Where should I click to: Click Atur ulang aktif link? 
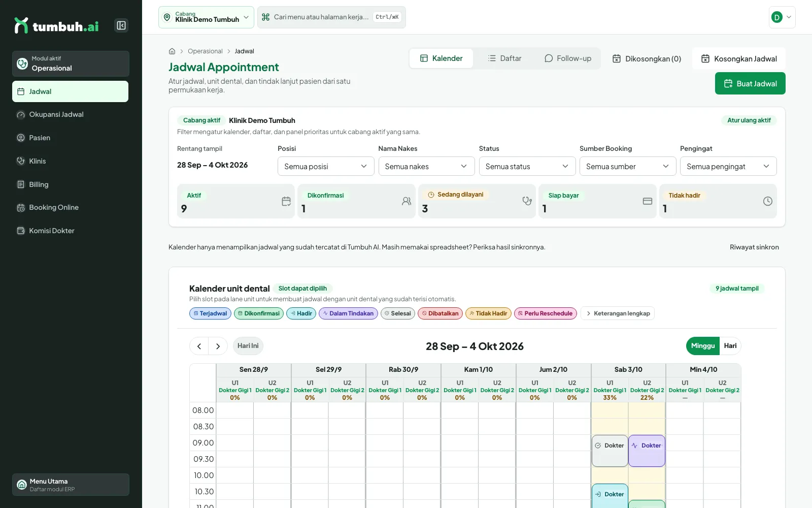749,120
